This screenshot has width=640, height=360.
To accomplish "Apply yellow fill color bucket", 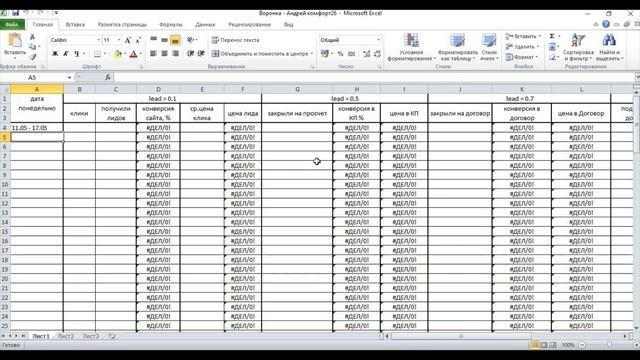I will pos(118,53).
